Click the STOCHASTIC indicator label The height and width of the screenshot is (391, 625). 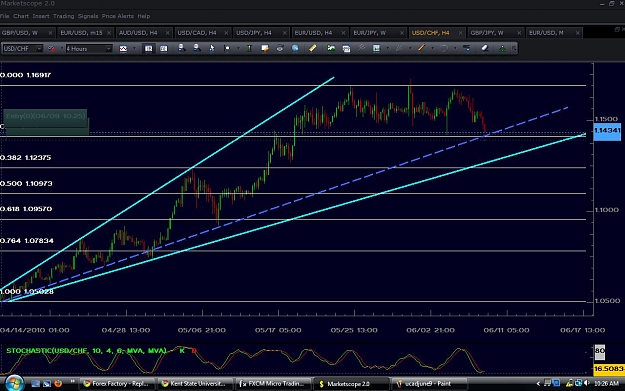point(86,351)
